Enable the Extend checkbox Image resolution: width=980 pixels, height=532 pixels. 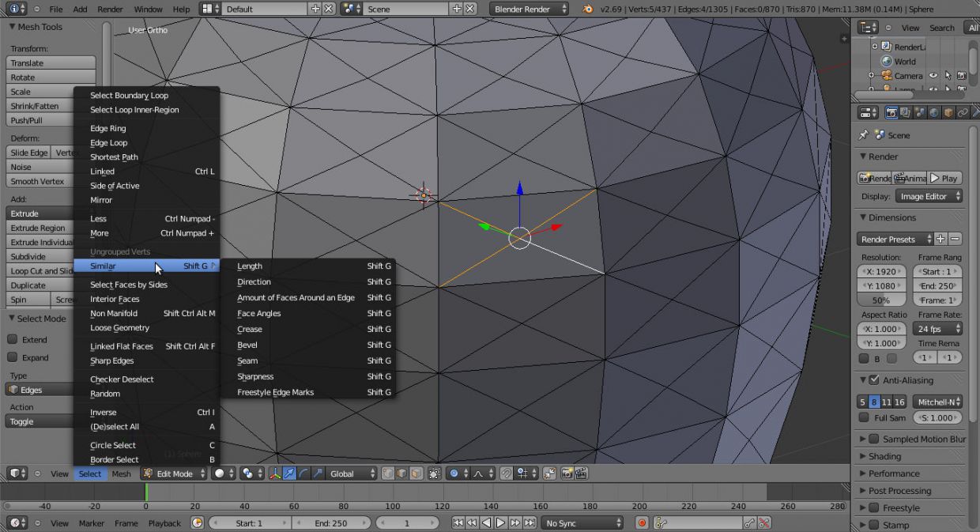(13, 339)
